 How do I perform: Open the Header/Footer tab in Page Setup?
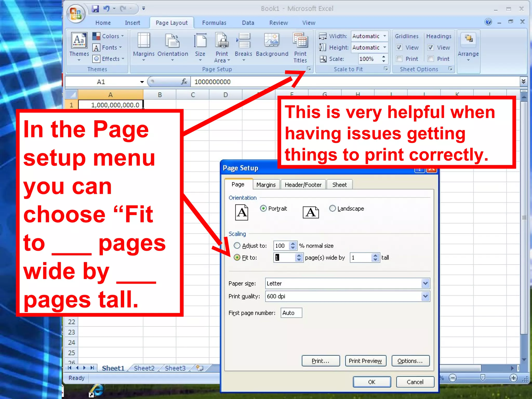pyautogui.click(x=303, y=185)
